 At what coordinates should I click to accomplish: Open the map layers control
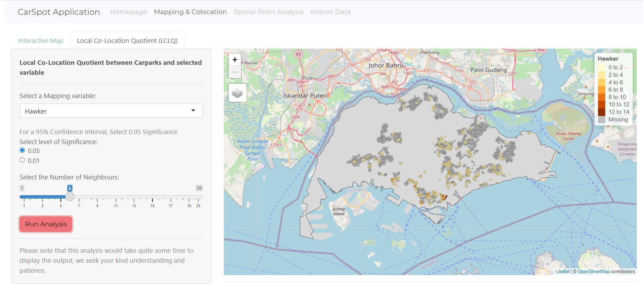237,93
